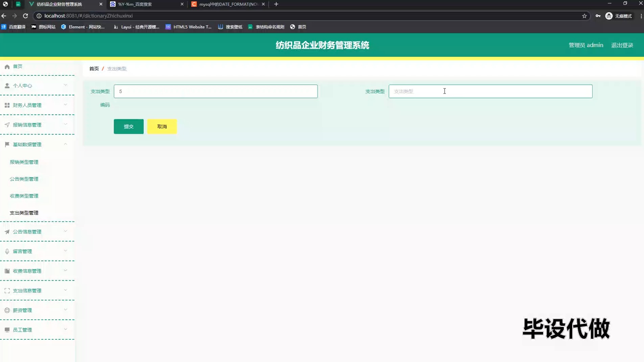Click the home icon in sidebar
The height and width of the screenshot is (362, 644).
[7, 67]
